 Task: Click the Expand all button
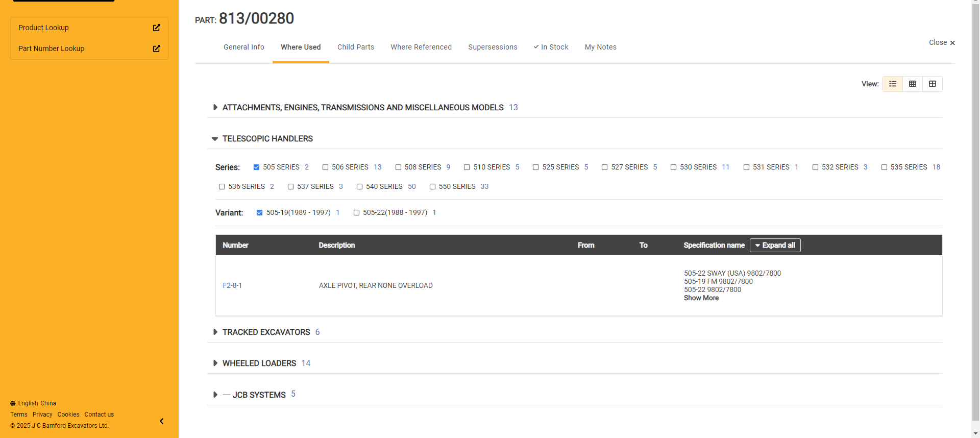tap(775, 246)
